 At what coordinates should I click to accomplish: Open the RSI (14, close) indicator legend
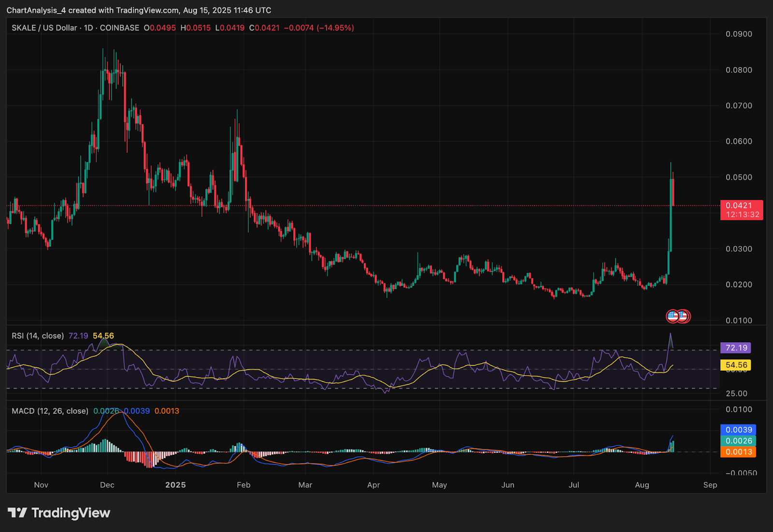point(38,336)
